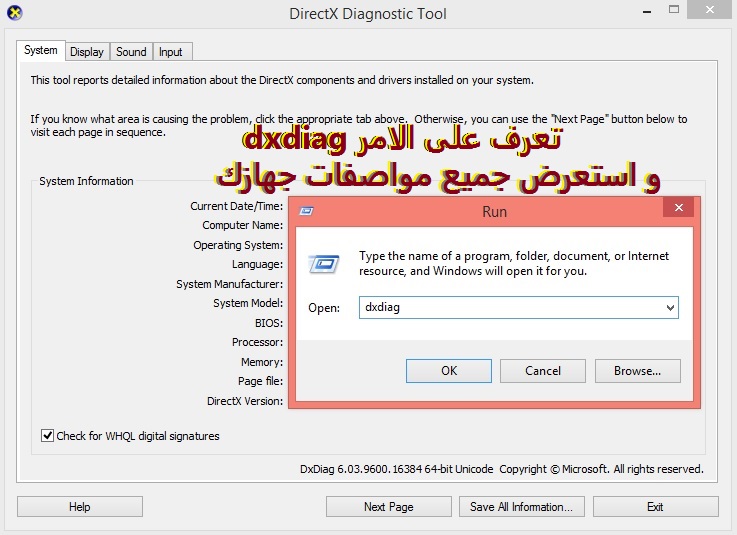Click the 'Type the name of a program' instruction text
The width and height of the screenshot is (737, 535).
514,263
